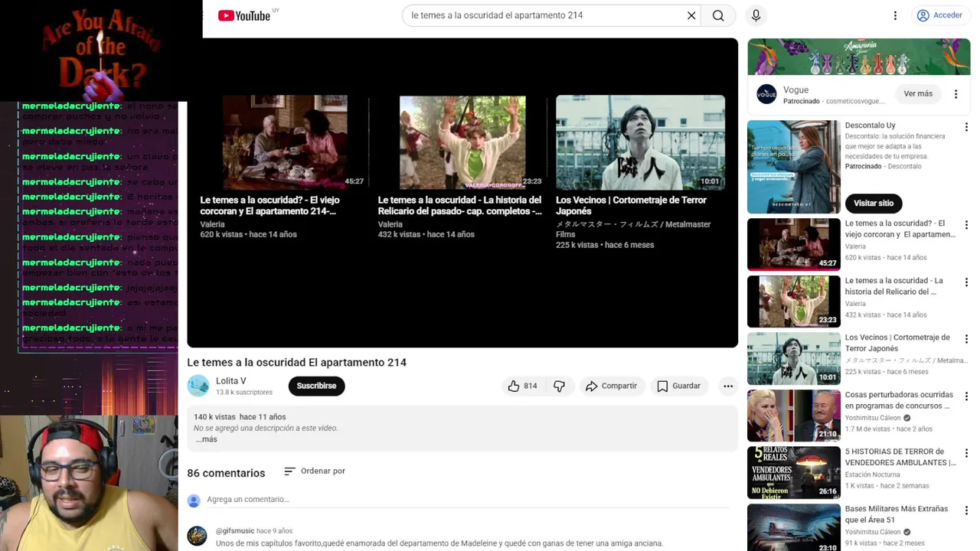Open the Yoshimitsu Cáleon channel under Cosas perturbadoras
Screen dimensions: 980x551
873,418
